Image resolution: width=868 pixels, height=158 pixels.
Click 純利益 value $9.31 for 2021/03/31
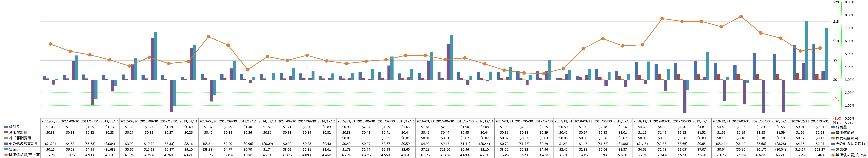coord(820,127)
